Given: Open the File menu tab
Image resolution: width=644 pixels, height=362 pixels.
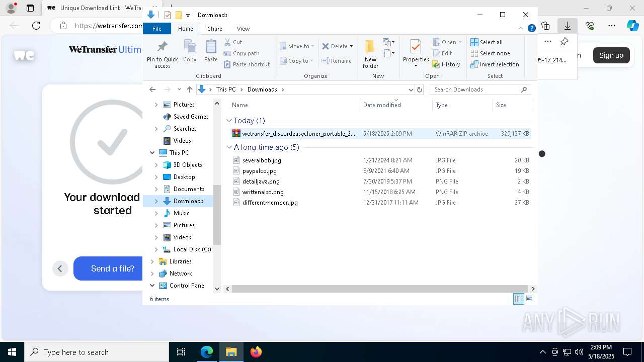Looking at the screenshot, I should [157, 29].
